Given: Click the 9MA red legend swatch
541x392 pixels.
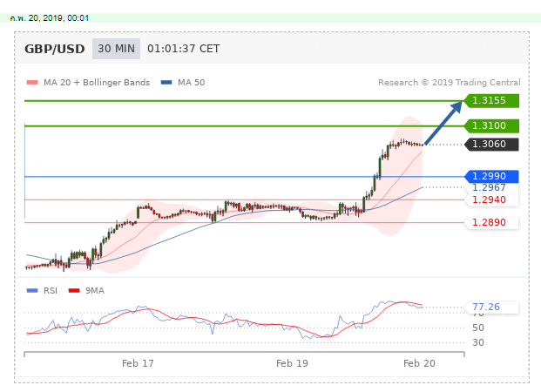Looking at the screenshot, I should (74, 291).
